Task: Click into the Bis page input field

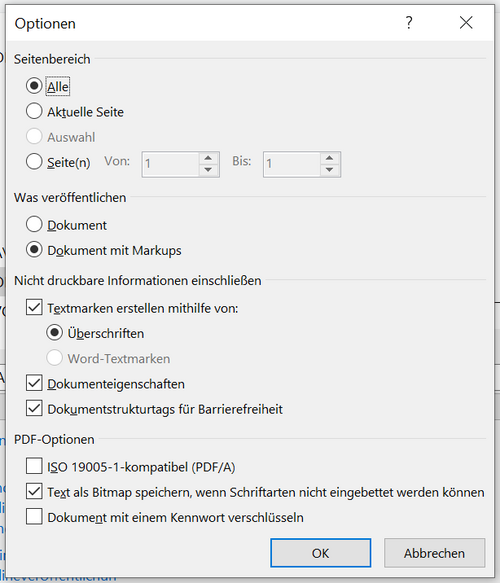Action: click(292, 164)
